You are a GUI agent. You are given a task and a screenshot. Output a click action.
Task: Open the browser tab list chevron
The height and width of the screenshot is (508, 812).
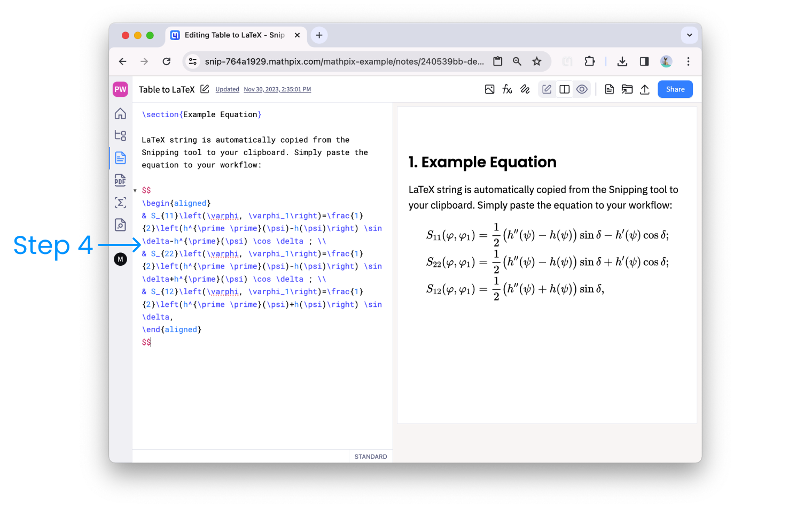(x=690, y=35)
